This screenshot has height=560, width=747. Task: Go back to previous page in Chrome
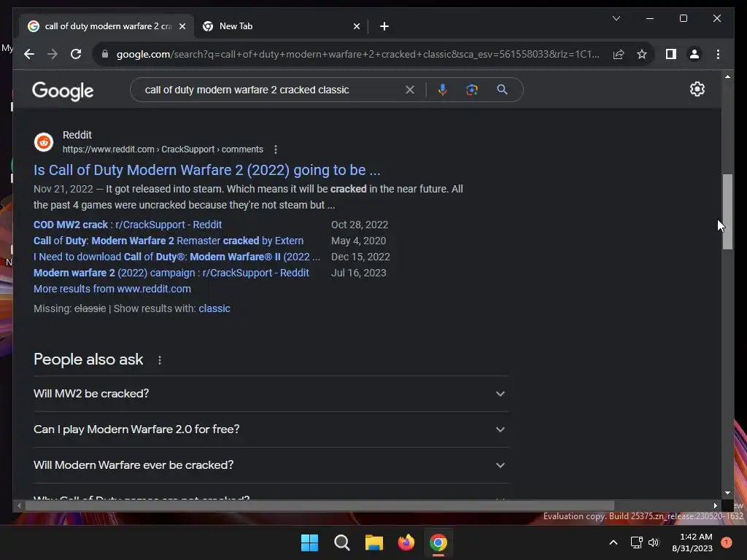coord(29,54)
